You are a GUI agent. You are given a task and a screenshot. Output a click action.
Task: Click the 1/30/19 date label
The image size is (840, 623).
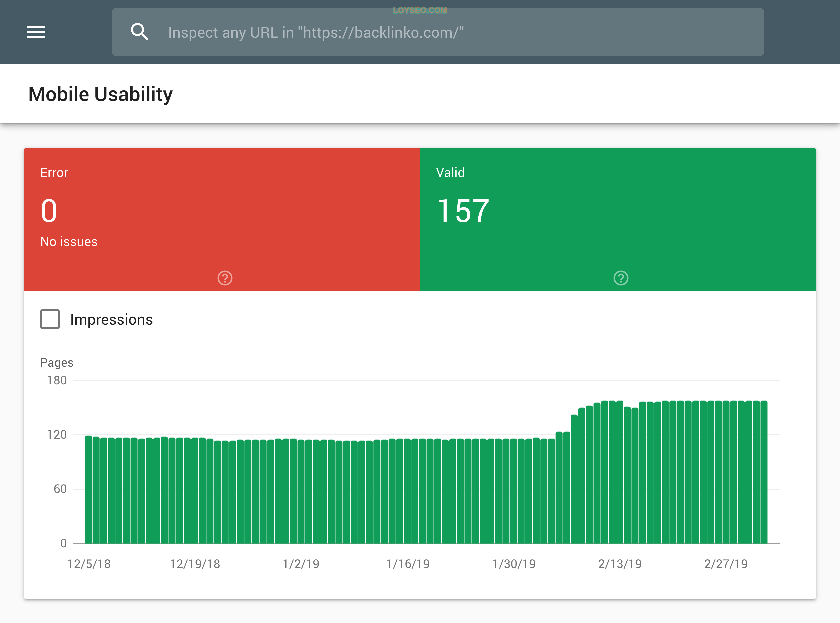(514, 564)
